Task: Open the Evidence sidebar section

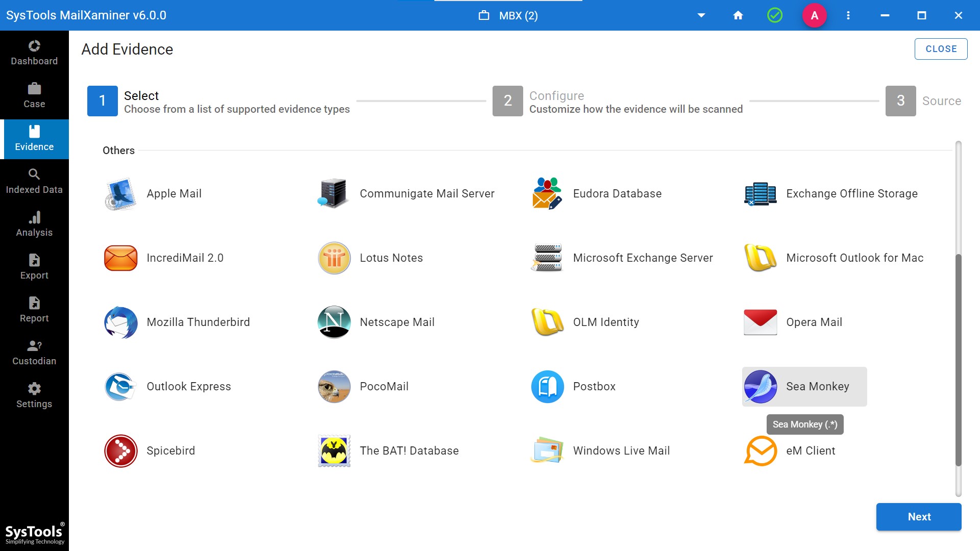Action: pyautogui.click(x=34, y=139)
